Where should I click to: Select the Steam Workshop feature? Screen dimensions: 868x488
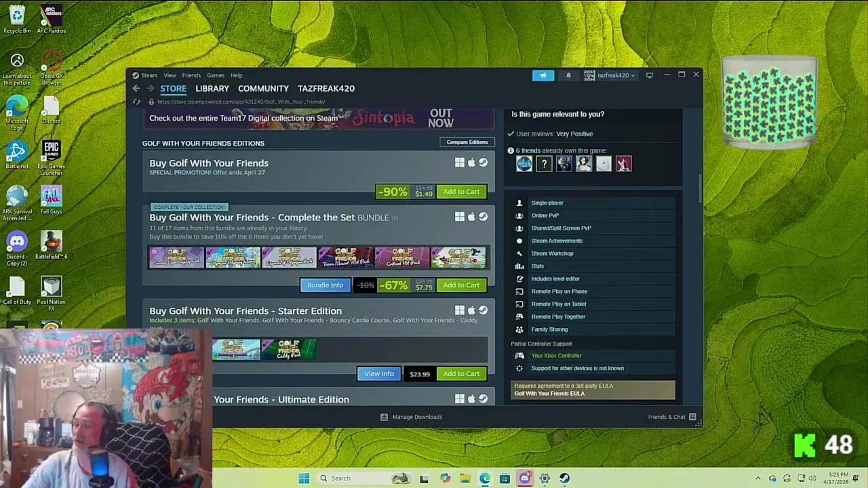pyautogui.click(x=593, y=253)
